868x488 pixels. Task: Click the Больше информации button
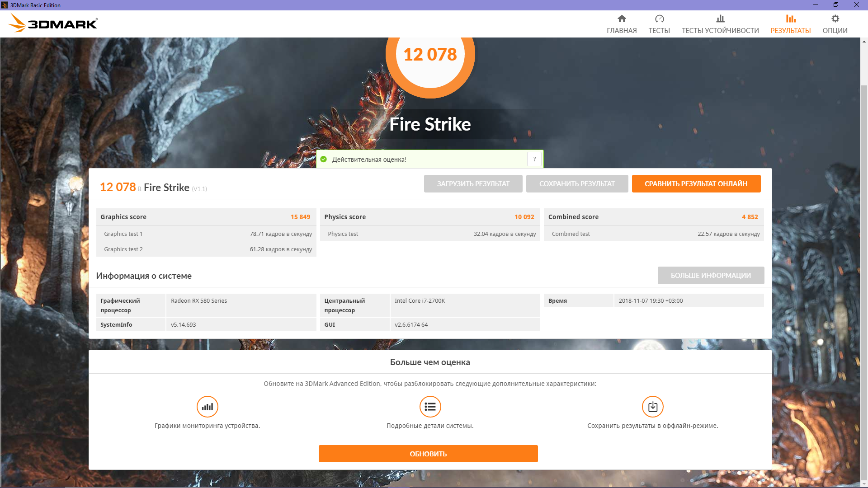coord(711,275)
